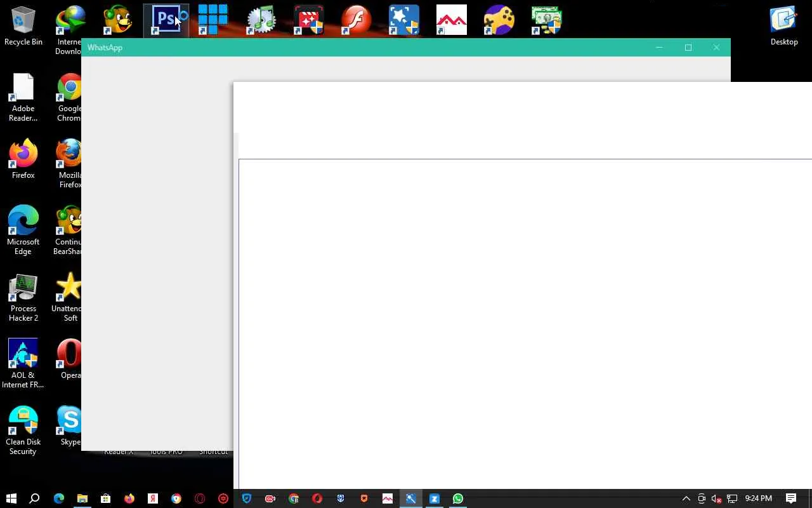Launch Google Chrome from the desktop
Screen dimensions: 812x508
(x=69, y=97)
